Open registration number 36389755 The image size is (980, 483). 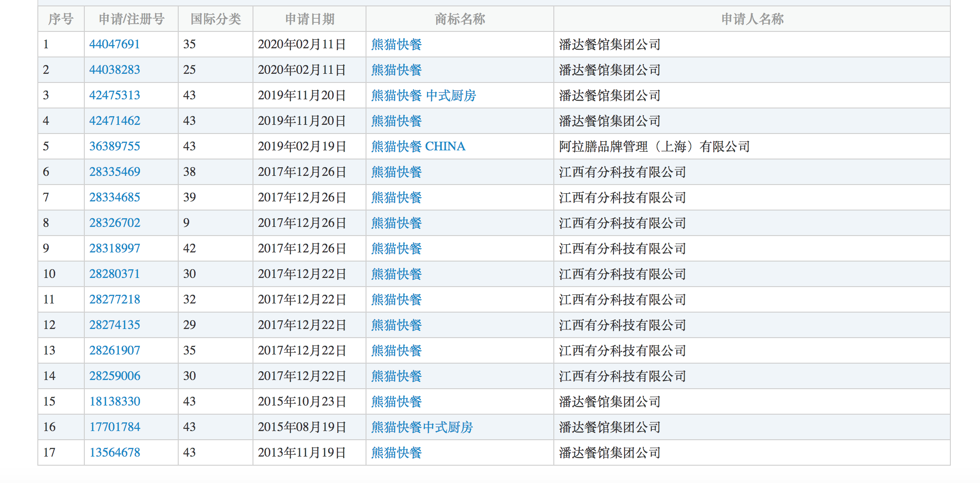(x=114, y=146)
